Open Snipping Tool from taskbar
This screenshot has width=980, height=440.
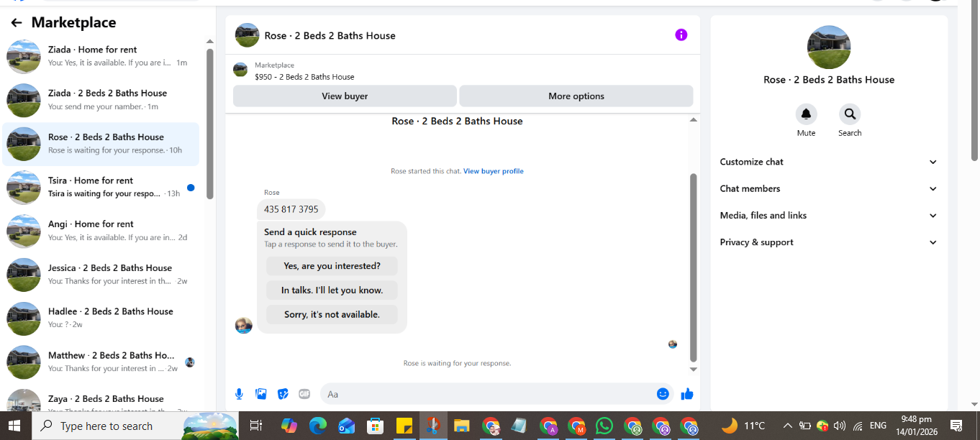pyautogui.click(x=432, y=426)
